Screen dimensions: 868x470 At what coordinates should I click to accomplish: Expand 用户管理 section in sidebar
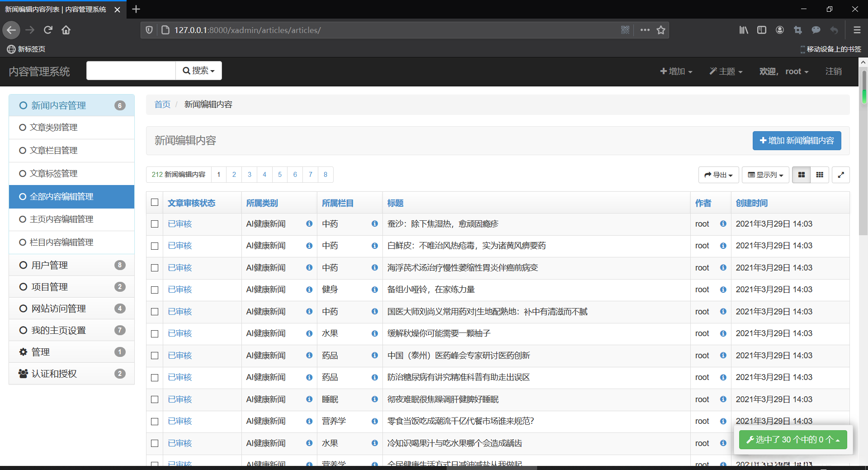(50, 265)
